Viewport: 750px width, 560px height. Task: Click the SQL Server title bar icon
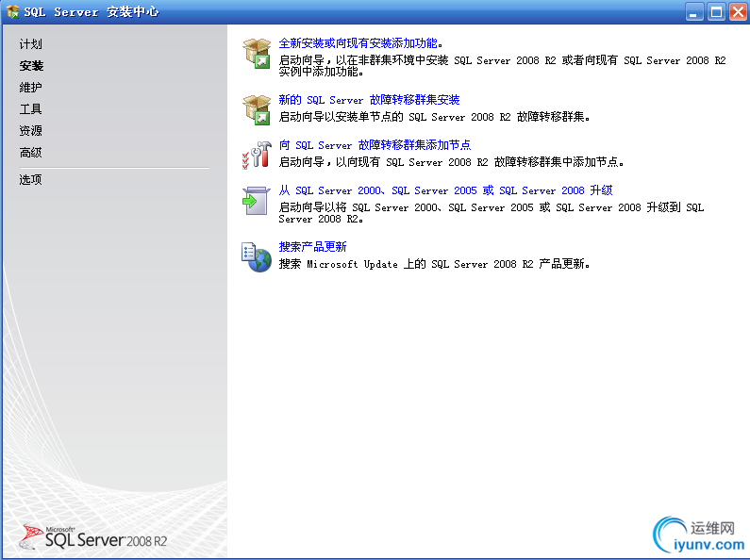click(x=12, y=11)
